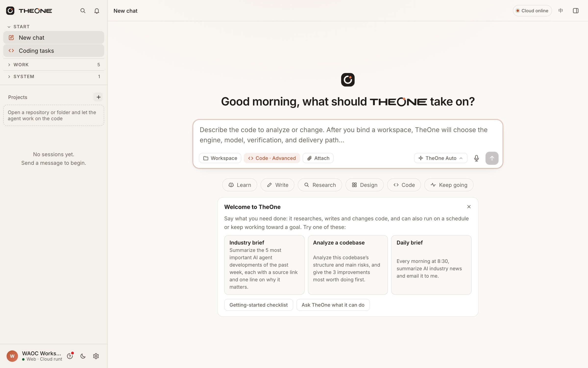Choose the Analyze a codebase card
Image resolution: width=588 pixels, height=368 pixels.
point(348,265)
